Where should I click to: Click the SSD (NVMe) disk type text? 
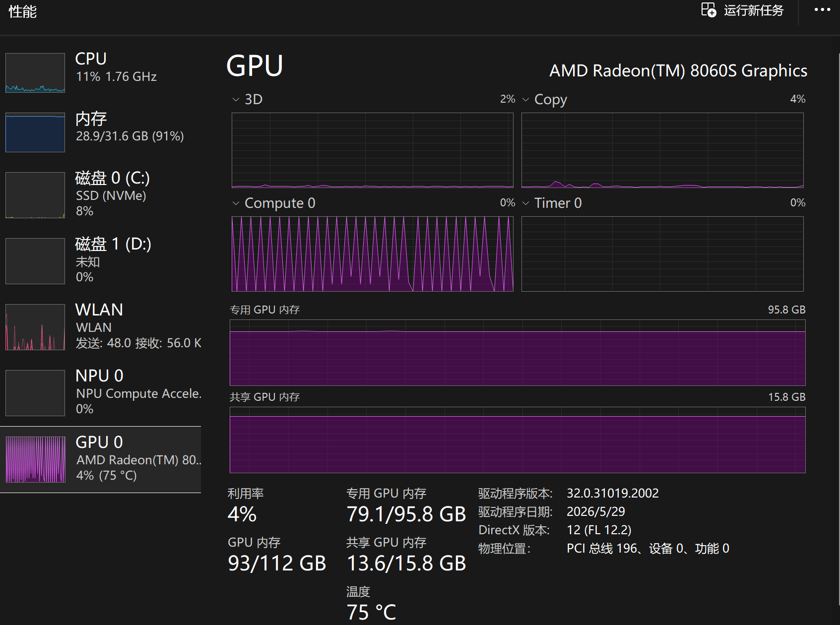point(111,195)
